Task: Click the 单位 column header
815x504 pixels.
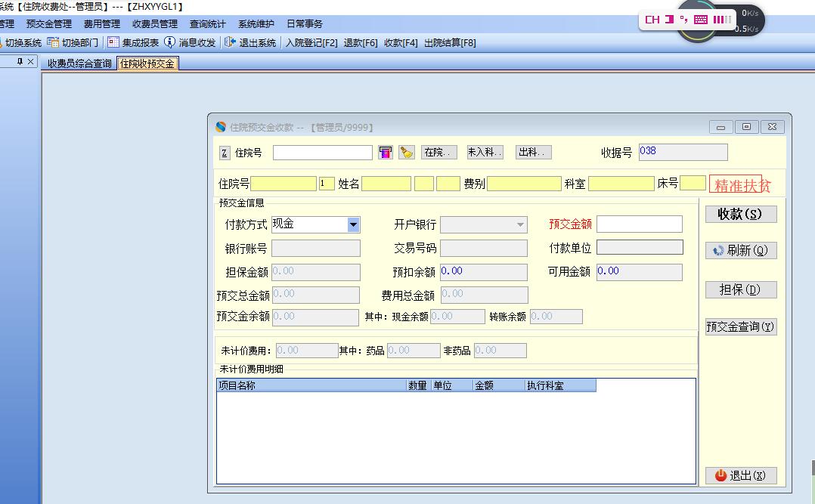Action: [x=452, y=385]
